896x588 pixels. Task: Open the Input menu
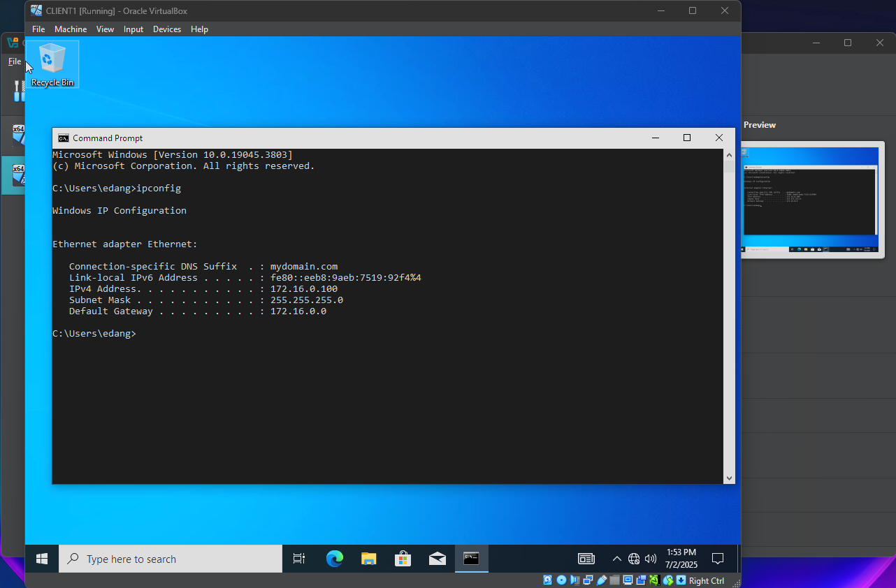click(x=133, y=29)
